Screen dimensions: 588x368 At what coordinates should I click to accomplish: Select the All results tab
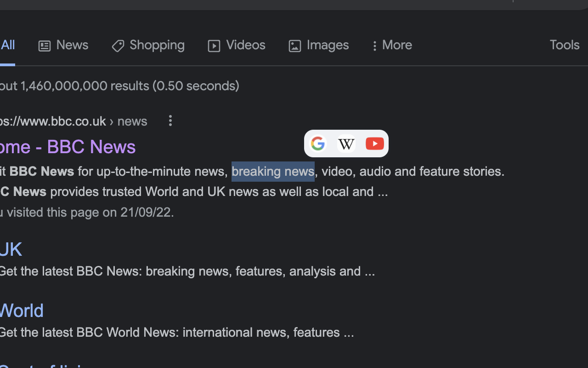7,45
